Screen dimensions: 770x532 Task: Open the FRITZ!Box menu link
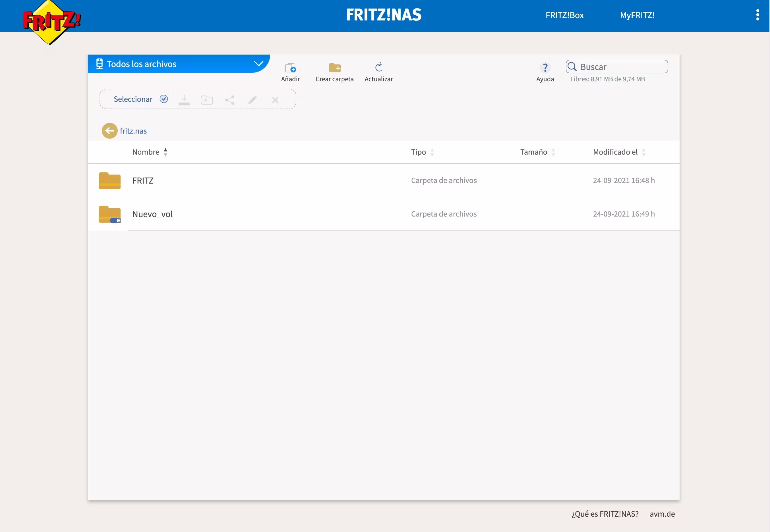point(564,15)
